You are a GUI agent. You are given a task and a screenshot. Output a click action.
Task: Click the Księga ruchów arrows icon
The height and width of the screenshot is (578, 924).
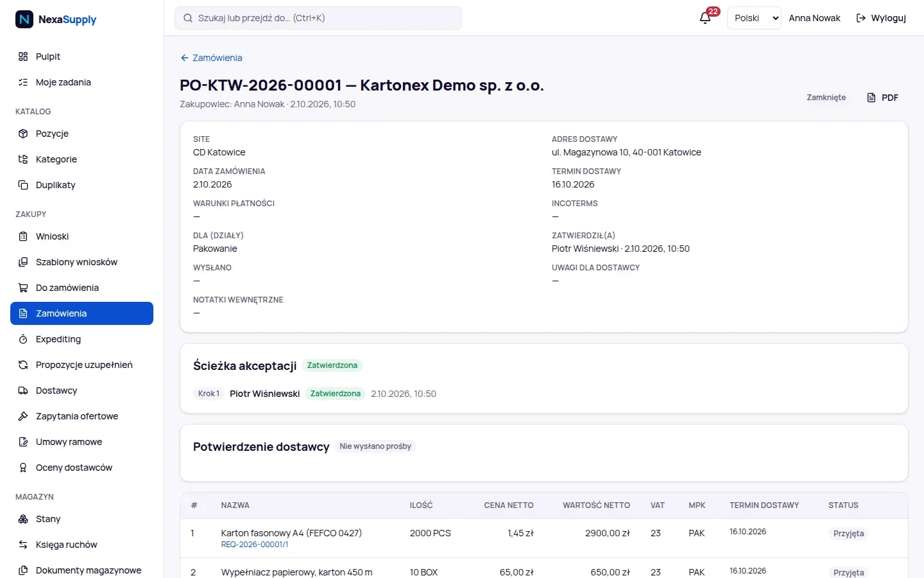(x=23, y=545)
